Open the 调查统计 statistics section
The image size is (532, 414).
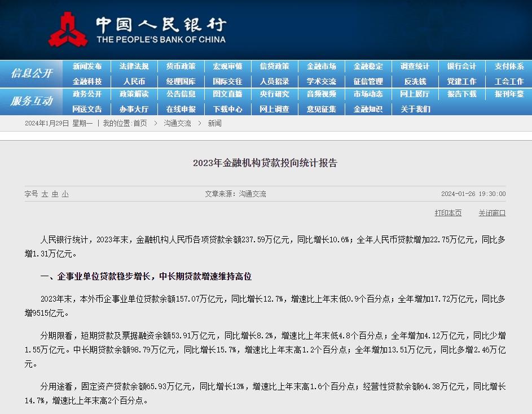(x=415, y=66)
